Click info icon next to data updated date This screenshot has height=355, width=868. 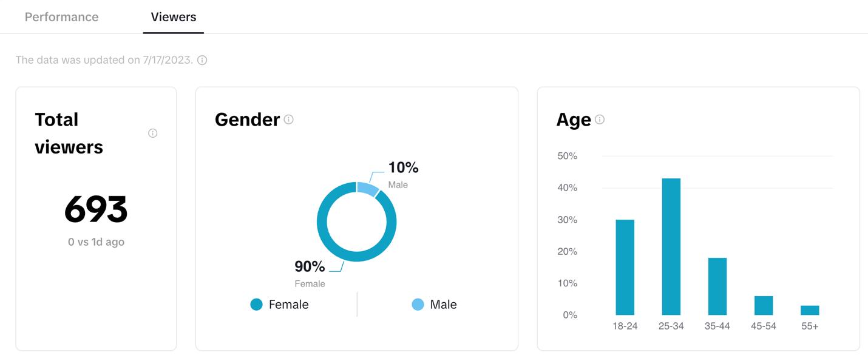202,60
